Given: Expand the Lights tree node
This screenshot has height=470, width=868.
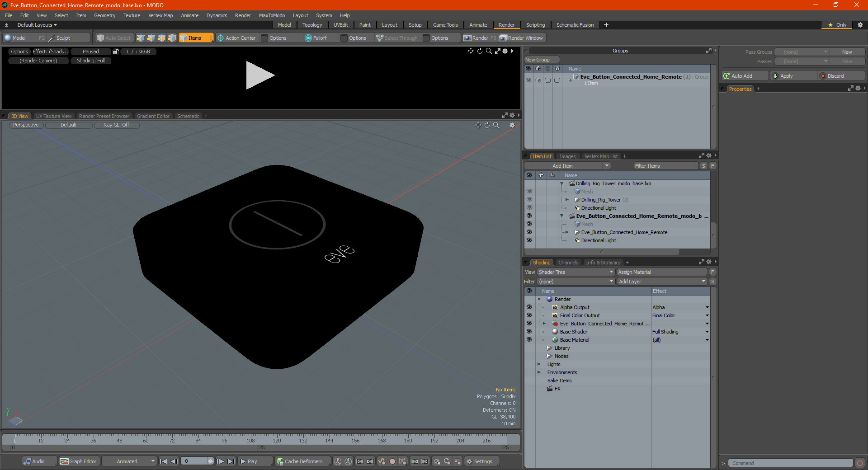Looking at the screenshot, I should (539, 364).
